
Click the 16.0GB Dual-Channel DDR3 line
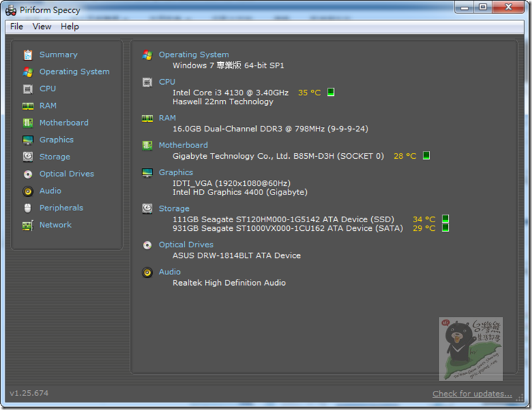(271, 129)
